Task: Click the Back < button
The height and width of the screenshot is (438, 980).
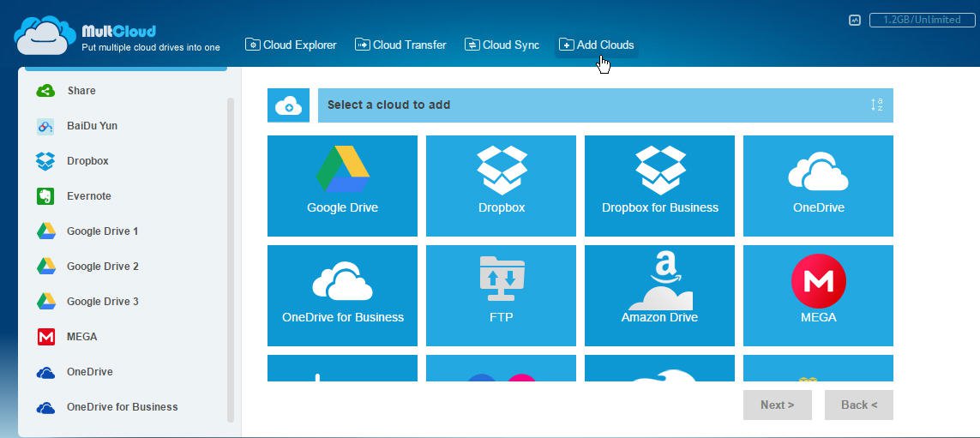Action: click(x=859, y=405)
